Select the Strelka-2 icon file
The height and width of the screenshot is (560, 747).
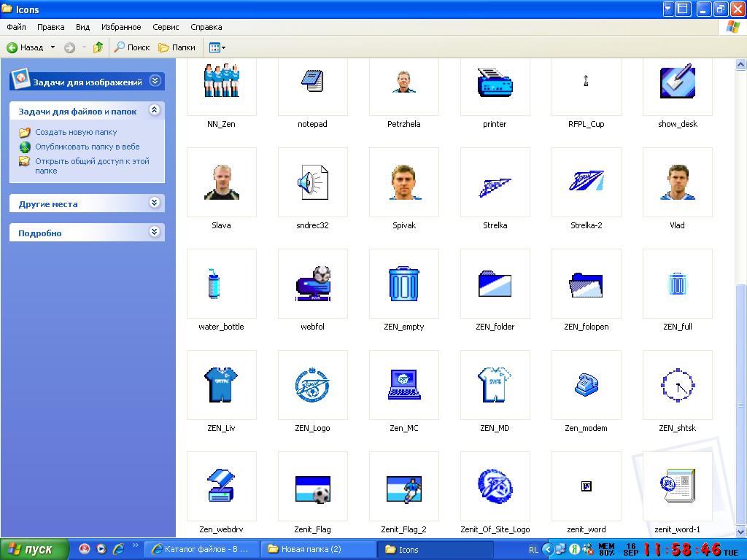[x=587, y=182]
